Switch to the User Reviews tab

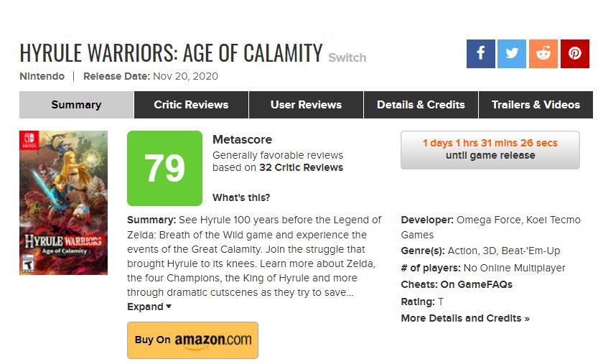point(306,105)
